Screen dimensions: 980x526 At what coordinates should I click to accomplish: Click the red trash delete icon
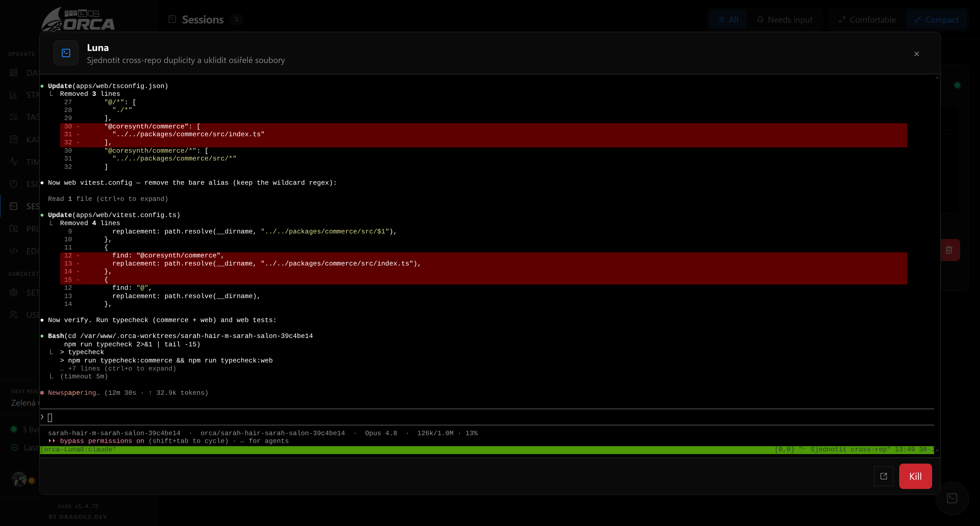tap(949, 250)
